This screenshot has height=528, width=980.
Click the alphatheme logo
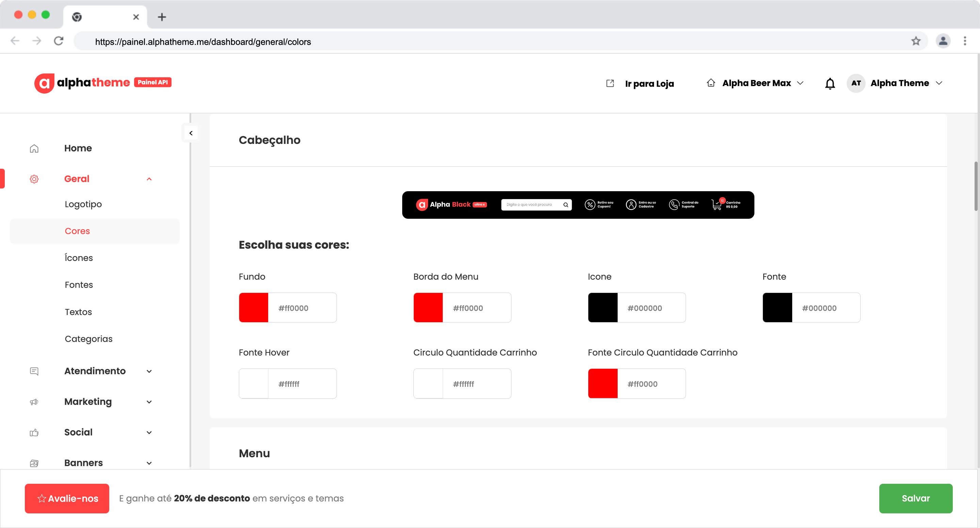[x=93, y=83]
